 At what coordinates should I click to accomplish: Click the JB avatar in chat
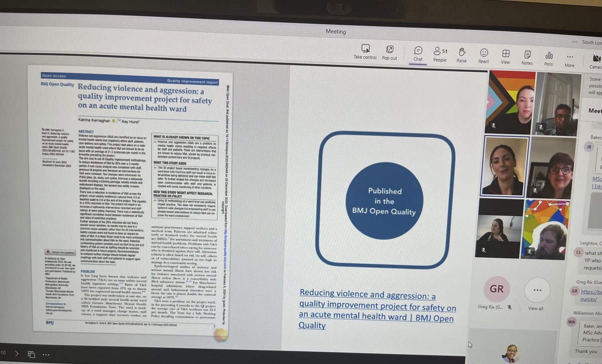pos(589,146)
